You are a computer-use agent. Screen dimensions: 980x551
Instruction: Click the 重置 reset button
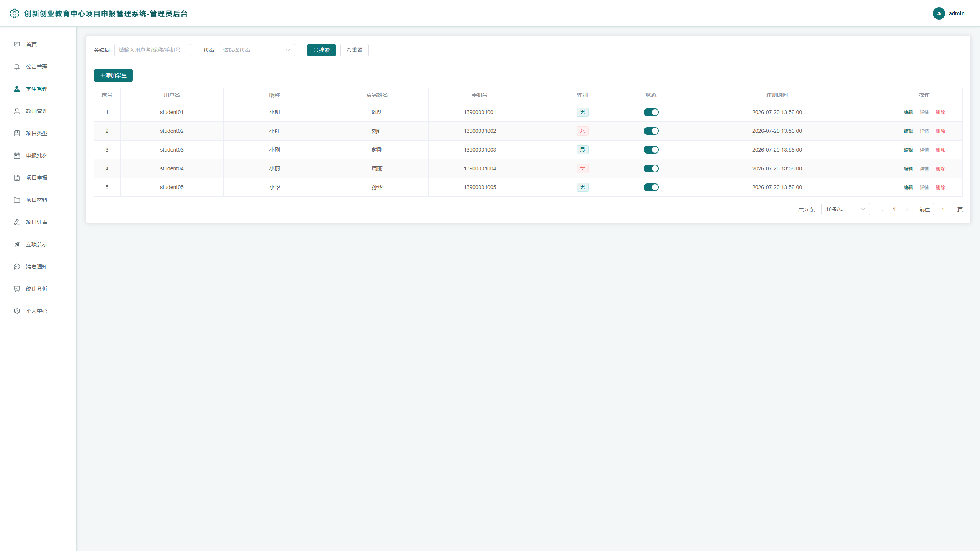[354, 50]
